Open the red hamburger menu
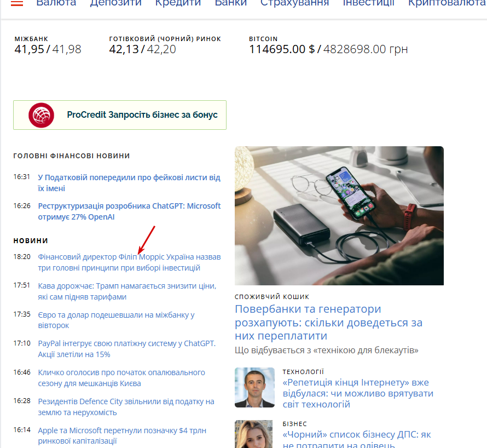The height and width of the screenshot is (448, 487). [17, 3]
